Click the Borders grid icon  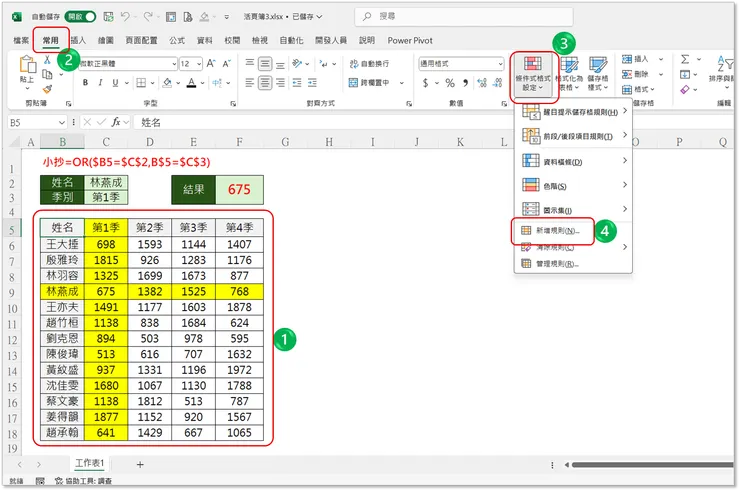[x=141, y=83]
